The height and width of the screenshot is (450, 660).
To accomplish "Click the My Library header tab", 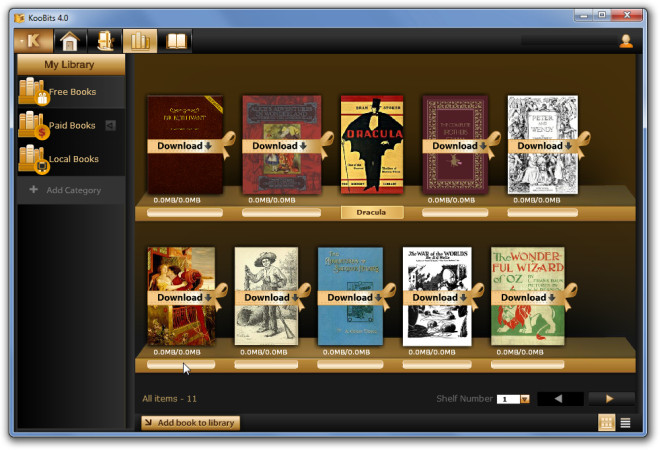I will pyautogui.click(x=71, y=64).
